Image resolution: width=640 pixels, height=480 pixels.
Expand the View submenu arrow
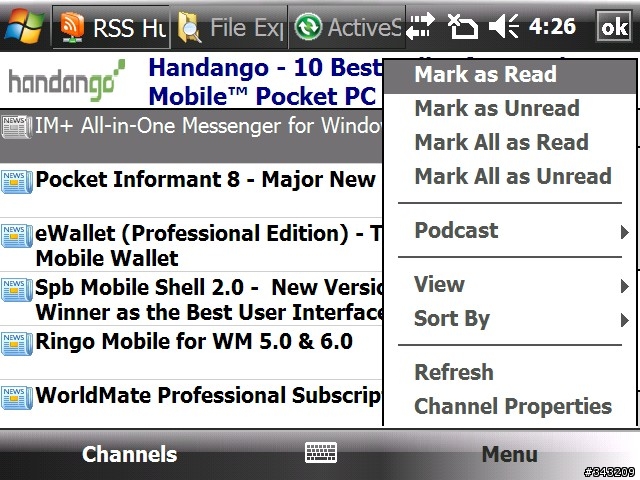(624, 286)
